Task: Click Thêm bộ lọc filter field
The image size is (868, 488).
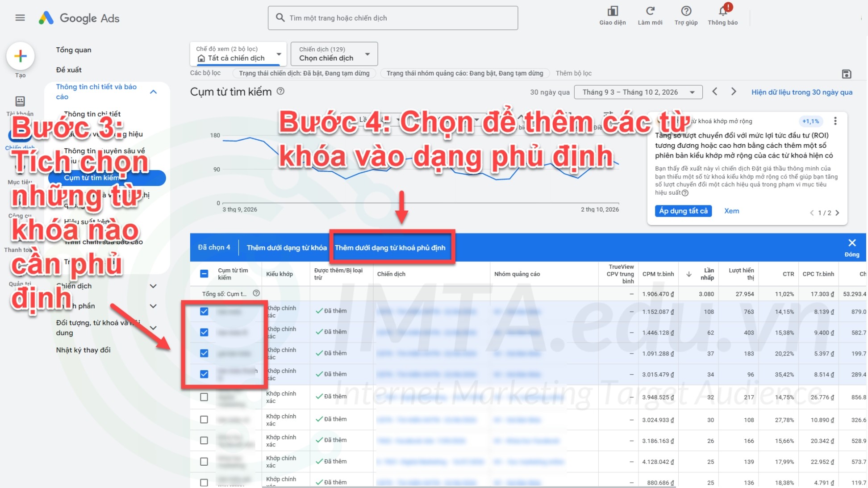Action: [x=574, y=73]
